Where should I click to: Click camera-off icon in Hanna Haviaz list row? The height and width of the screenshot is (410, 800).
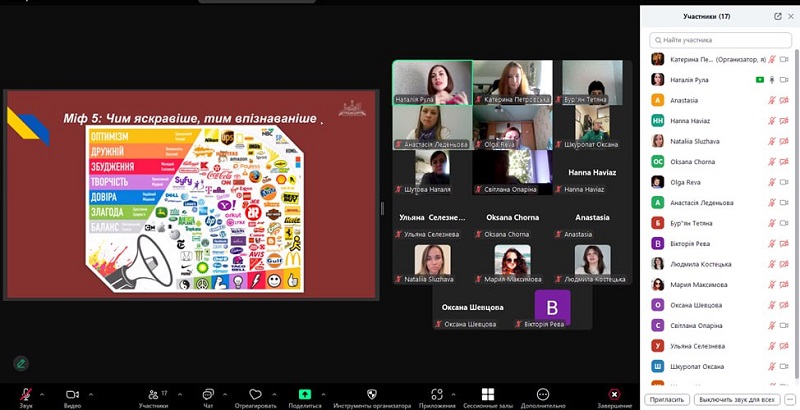point(784,121)
